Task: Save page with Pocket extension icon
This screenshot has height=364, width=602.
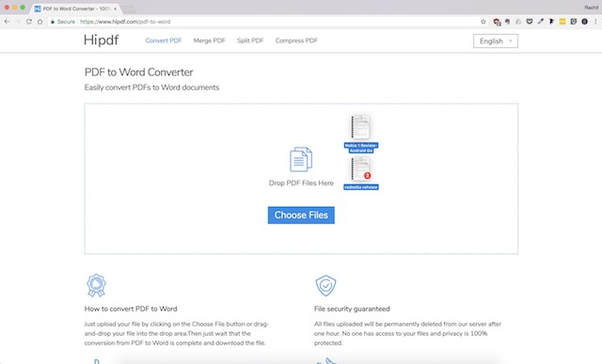Action: pos(530,22)
